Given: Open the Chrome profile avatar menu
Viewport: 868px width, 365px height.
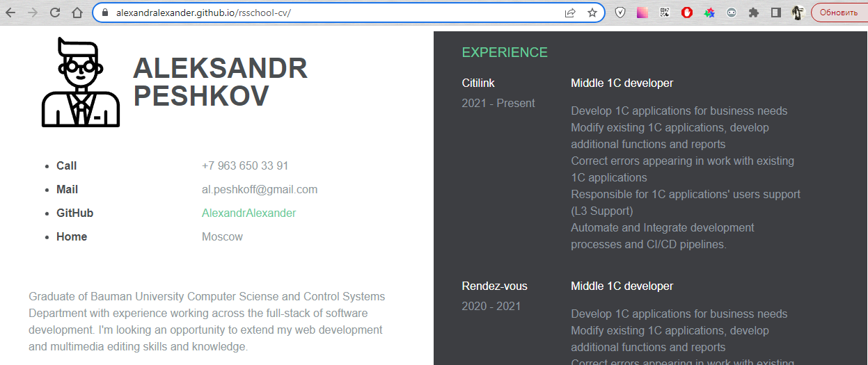Looking at the screenshot, I should [x=798, y=13].
